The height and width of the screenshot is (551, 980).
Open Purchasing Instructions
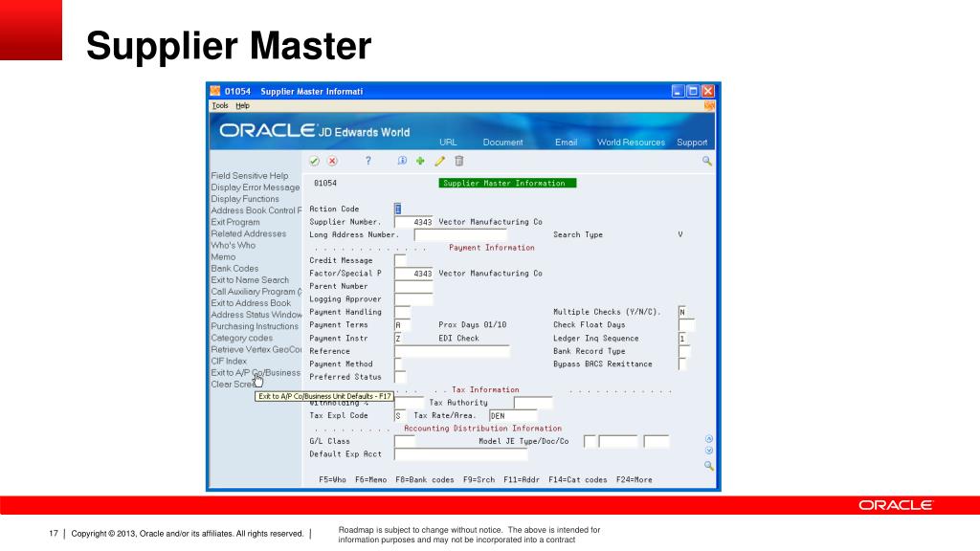255,326
